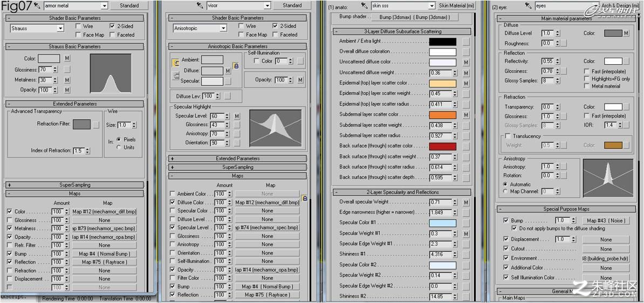Enable the Metal material checkbox

pyautogui.click(x=587, y=86)
